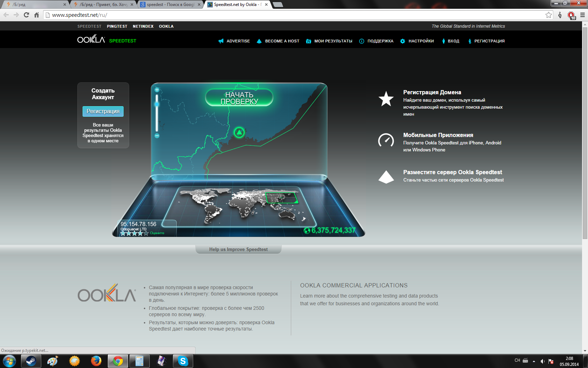
Task: Switch to the first /Б/ред tab
Action: tap(34, 5)
